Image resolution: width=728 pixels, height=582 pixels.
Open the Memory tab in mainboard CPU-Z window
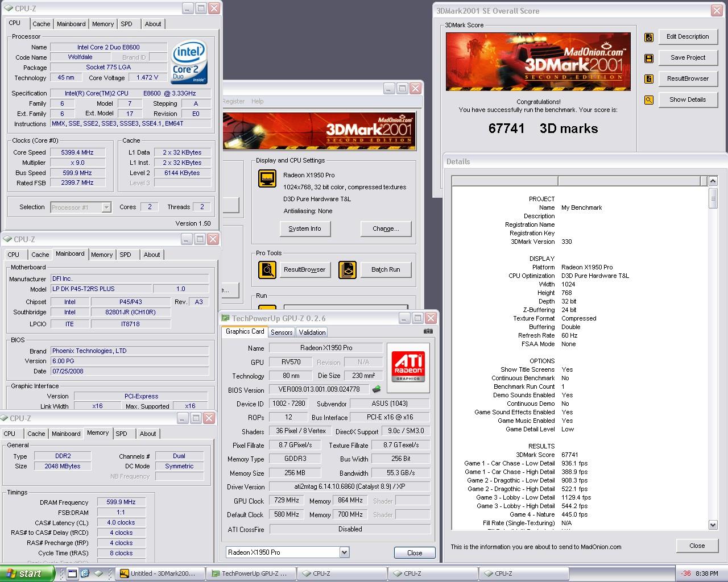102,255
